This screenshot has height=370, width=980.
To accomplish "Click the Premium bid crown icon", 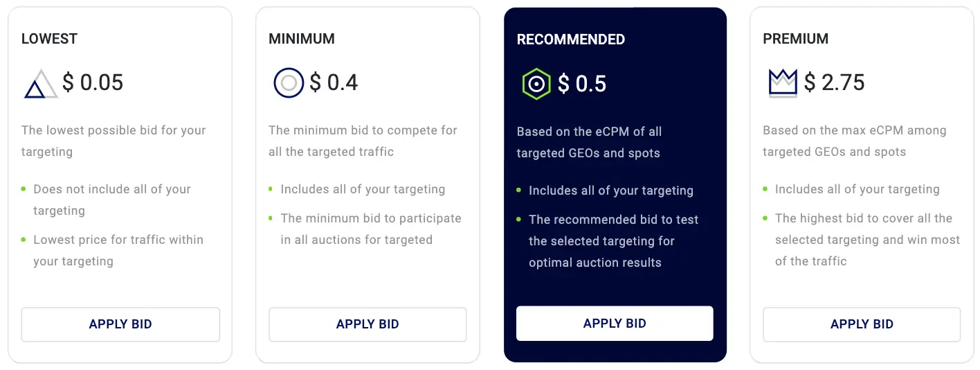I will coord(783,83).
